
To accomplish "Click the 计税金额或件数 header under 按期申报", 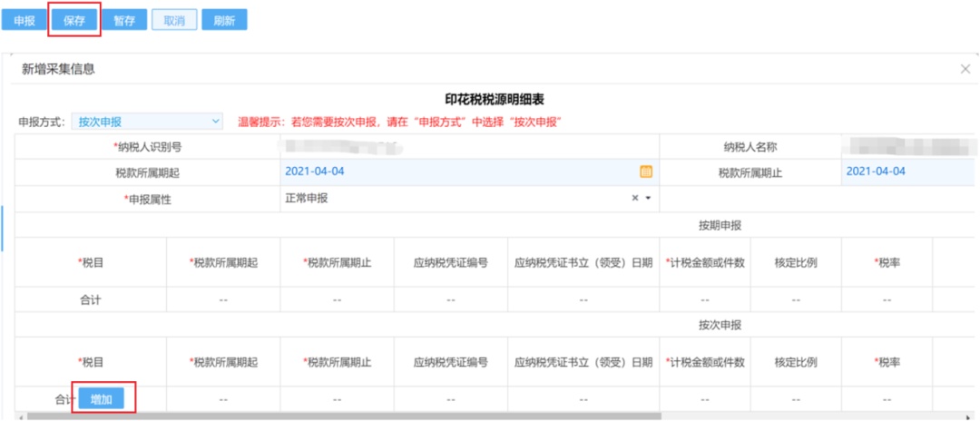I will click(x=705, y=262).
